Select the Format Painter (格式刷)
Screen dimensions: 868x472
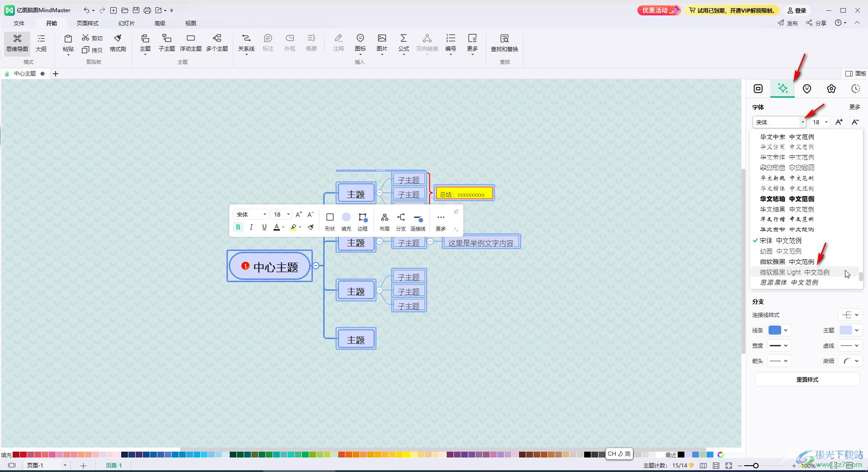coord(118,43)
